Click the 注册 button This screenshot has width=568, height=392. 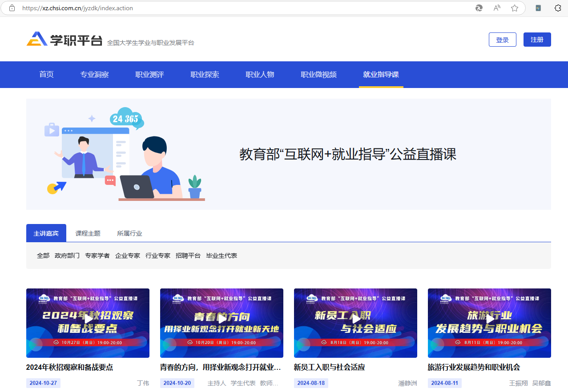[537, 39]
